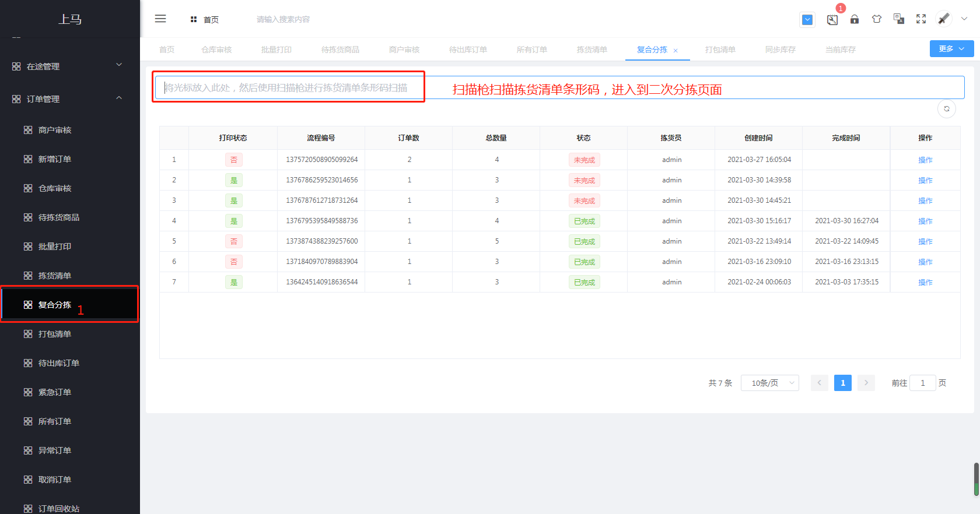The width and height of the screenshot is (980, 514).
Task: Open 打包清单 in the sidebar
Action: (x=70, y=334)
